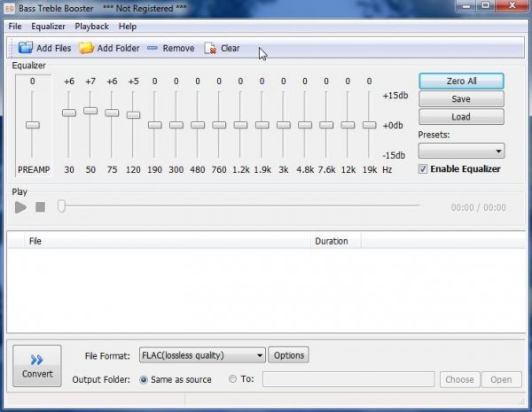Click the 7.6k Hz band slider handle
The image size is (532, 412).
click(x=326, y=125)
